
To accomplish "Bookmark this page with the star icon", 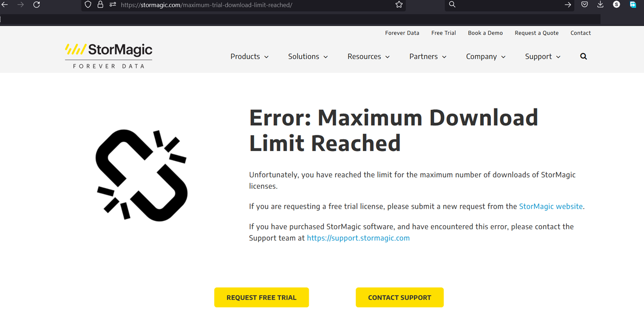I will point(399,4).
